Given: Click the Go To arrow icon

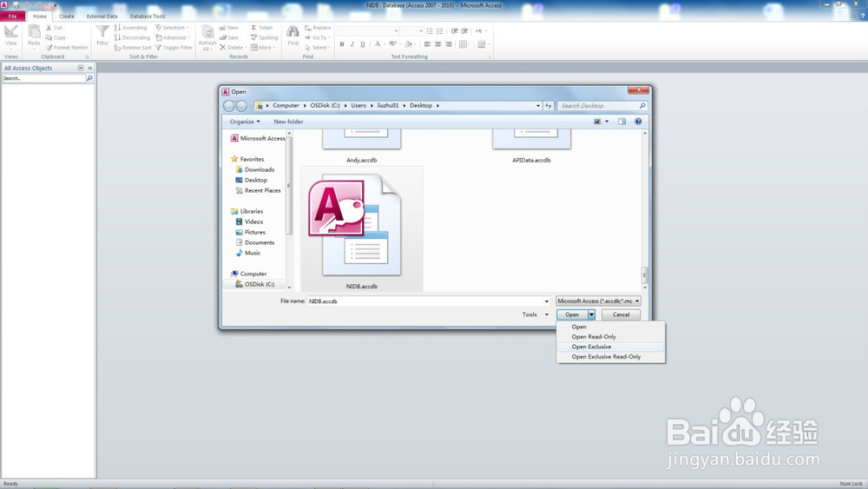Looking at the screenshot, I should 308,37.
